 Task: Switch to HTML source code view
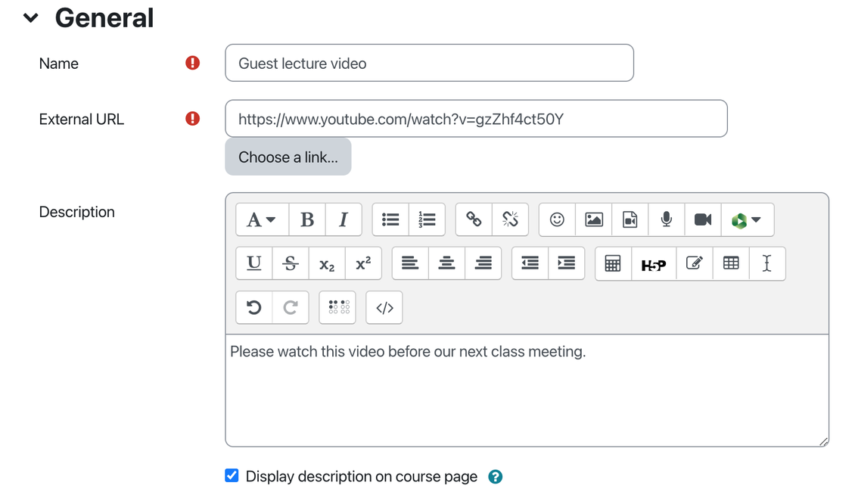coord(384,308)
